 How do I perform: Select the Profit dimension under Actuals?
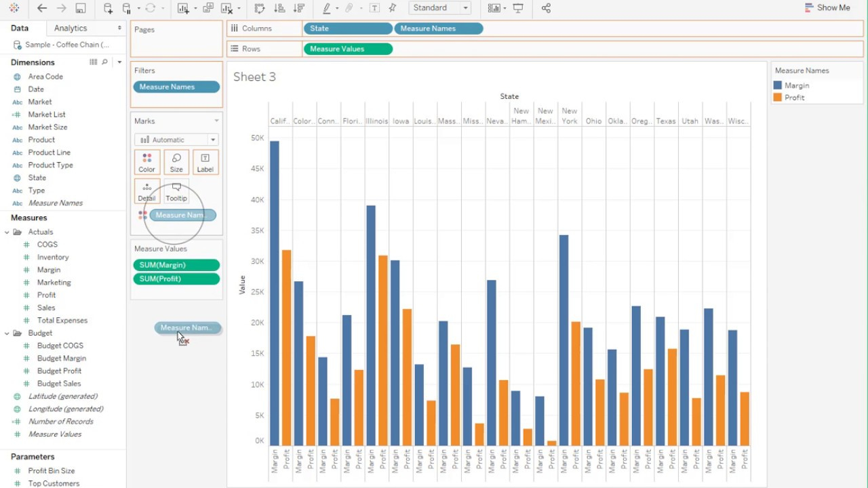click(x=46, y=295)
